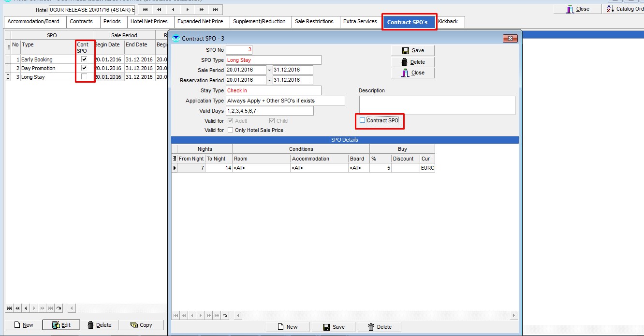Click the Edit button below SPO list

click(61, 325)
